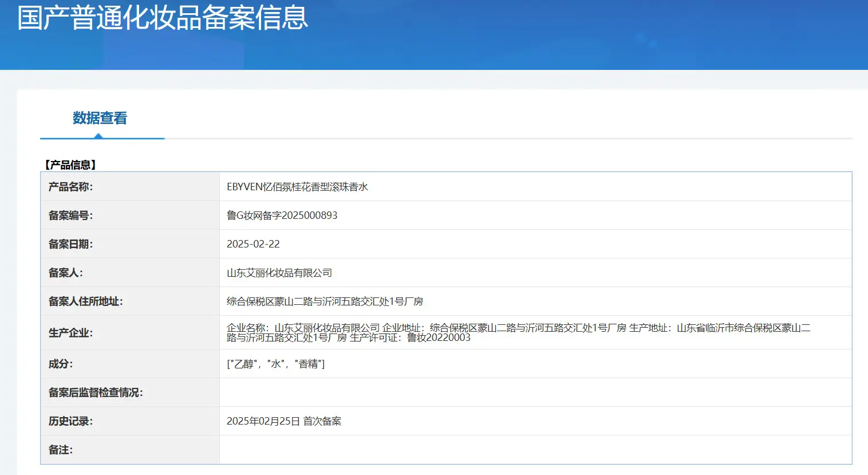
Task: Click the 备案人住所地址 label cell
Action: pos(130,301)
